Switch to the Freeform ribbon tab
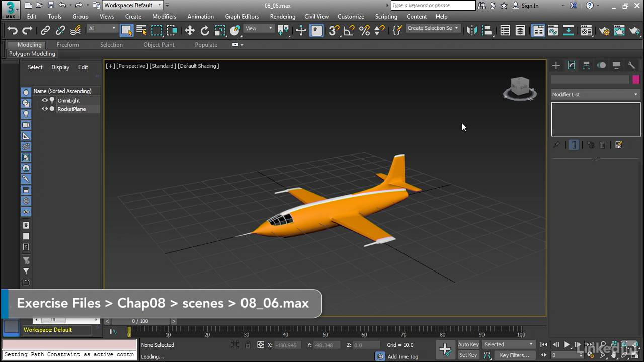Viewport: 644px width, 362px height. point(68,45)
